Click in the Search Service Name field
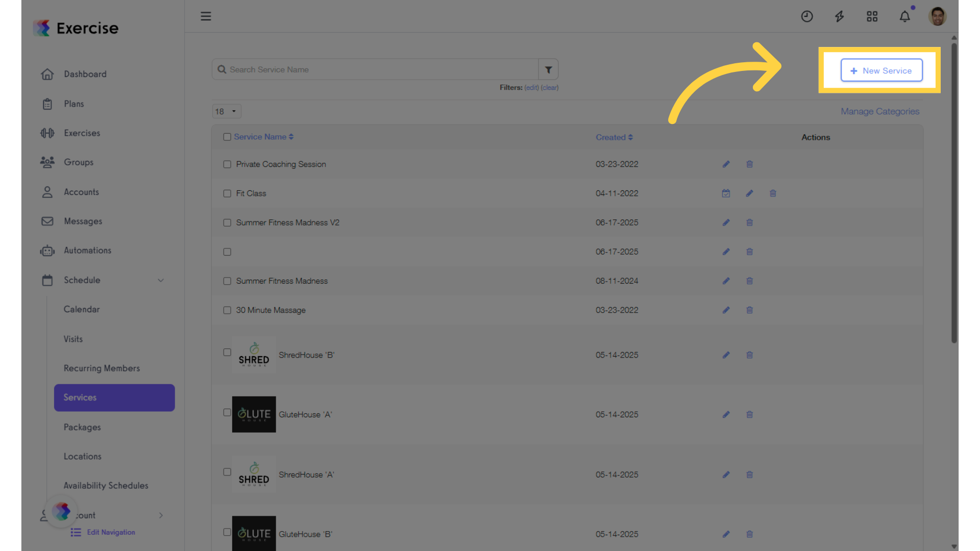This screenshot has width=980, height=551. pos(375,69)
